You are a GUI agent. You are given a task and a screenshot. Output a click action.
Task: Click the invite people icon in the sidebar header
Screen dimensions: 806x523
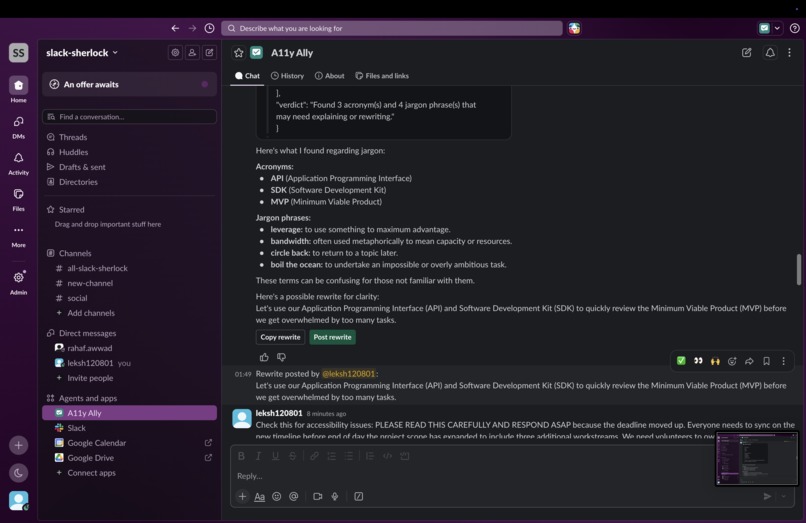tap(192, 52)
